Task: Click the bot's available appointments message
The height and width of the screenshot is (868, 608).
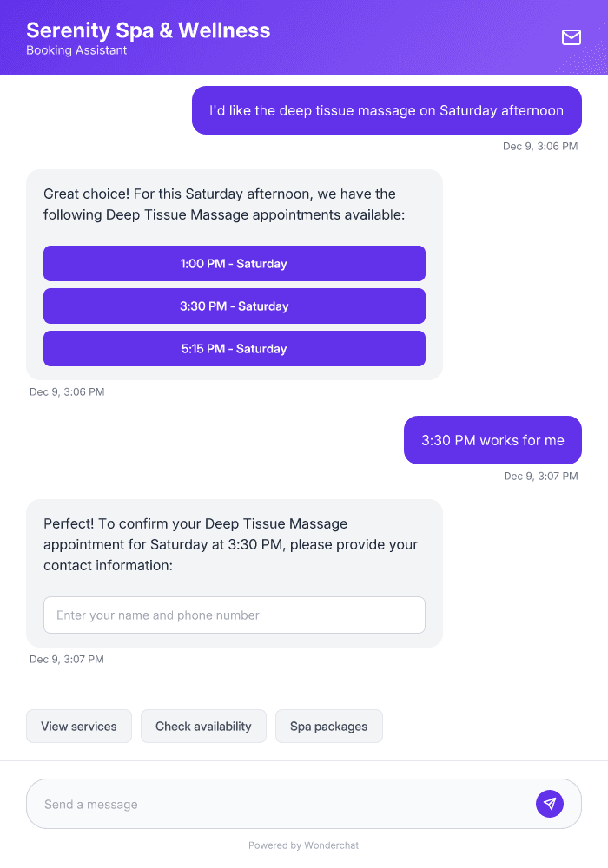Action: (235, 204)
